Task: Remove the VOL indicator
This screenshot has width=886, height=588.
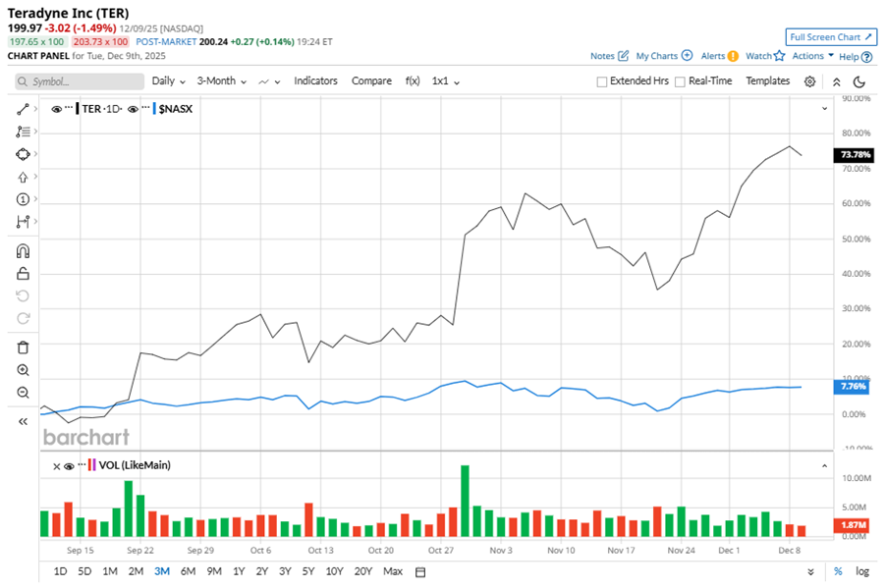Action: (57, 466)
